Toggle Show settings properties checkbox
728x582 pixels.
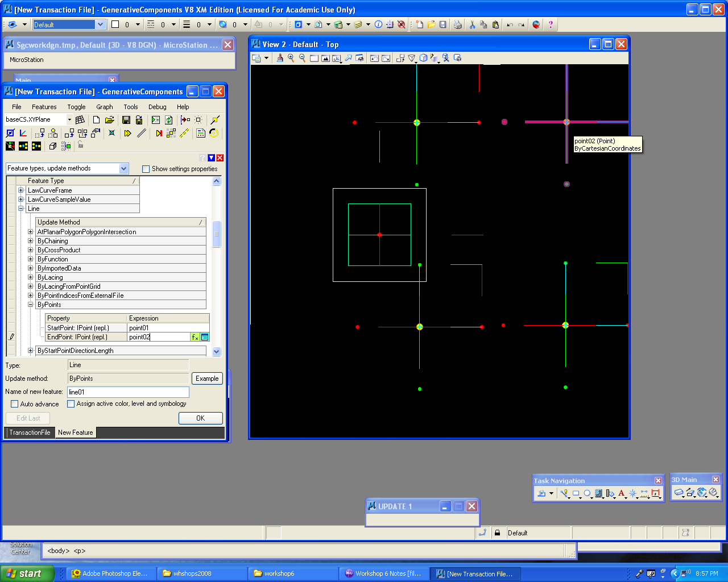[x=146, y=169]
